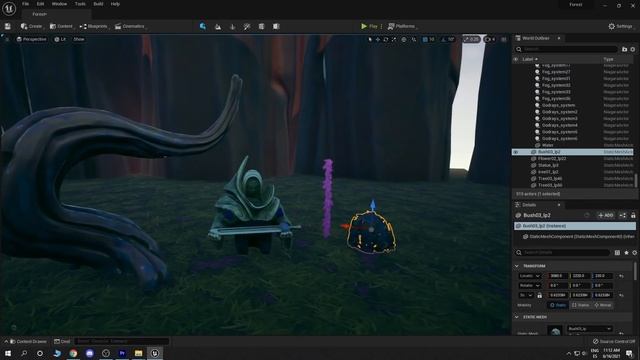Open the Window menu
This screenshot has height=360, width=640.
pos(59,4)
